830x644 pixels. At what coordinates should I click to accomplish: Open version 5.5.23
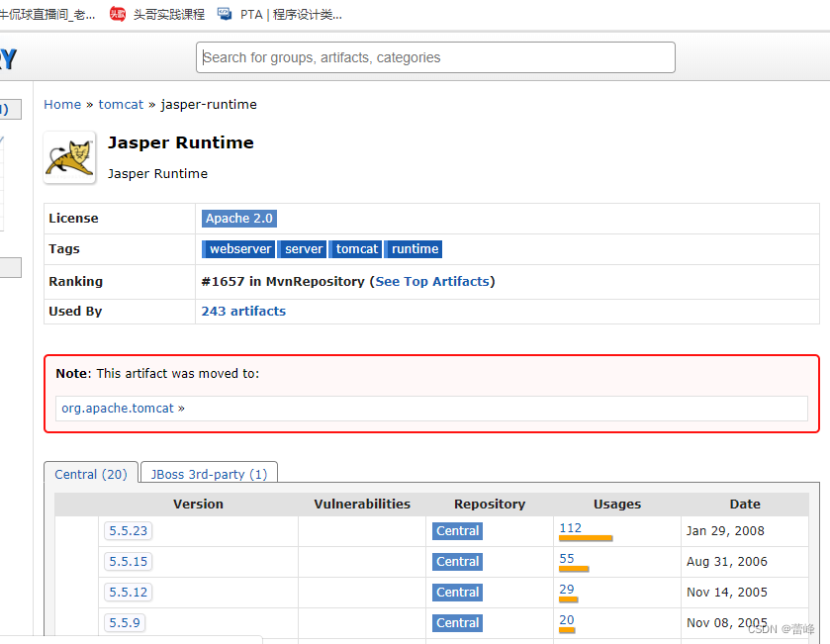point(128,531)
